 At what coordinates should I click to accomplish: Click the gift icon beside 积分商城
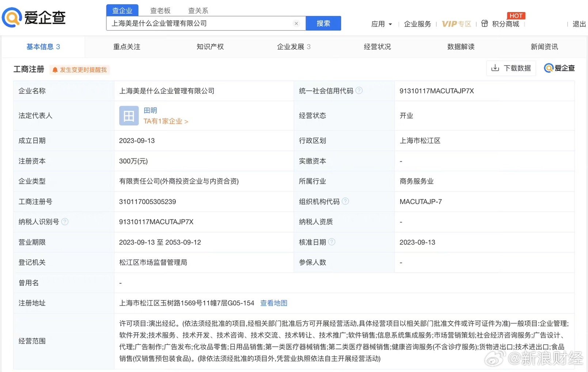point(485,24)
